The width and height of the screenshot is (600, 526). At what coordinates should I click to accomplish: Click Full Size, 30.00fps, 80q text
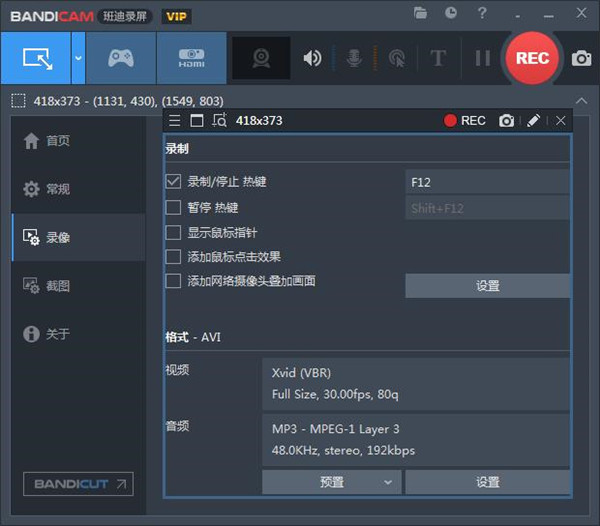[335, 394]
